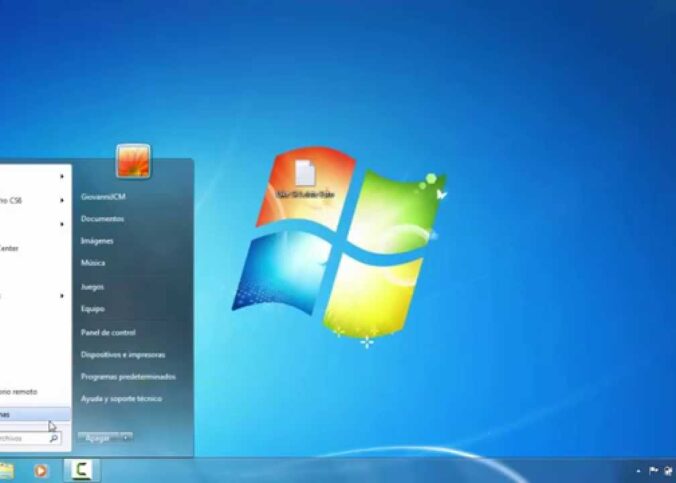
Task: Select the file icon on the desktop
Action: coord(305,178)
